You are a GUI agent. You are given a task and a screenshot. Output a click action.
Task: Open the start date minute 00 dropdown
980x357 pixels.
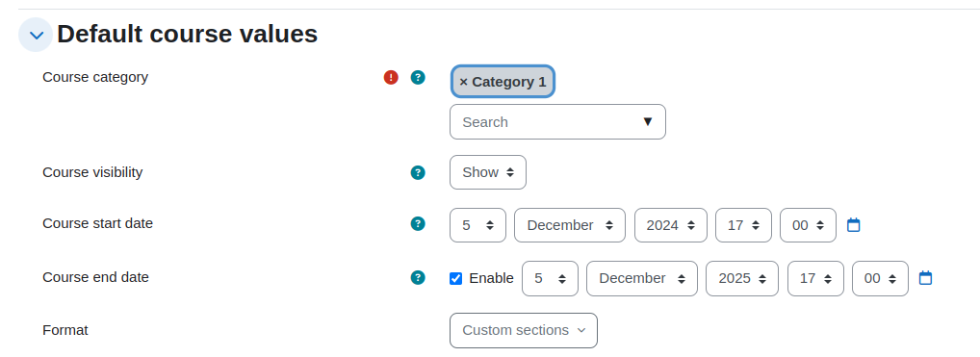tap(808, 225)
